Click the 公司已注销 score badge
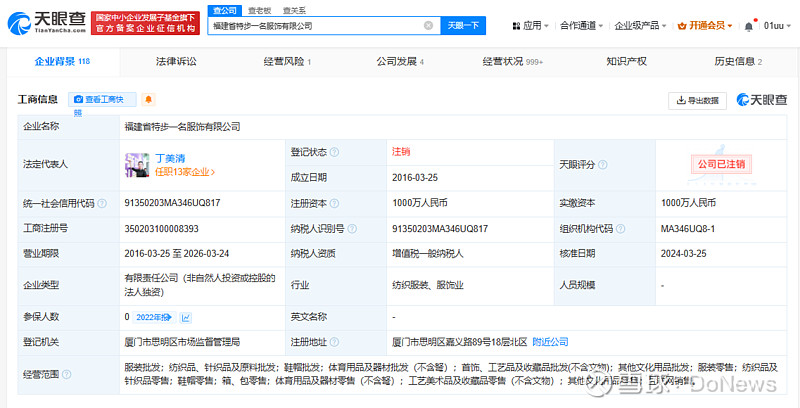Image resolution: width=800 pixels, height=408 pixels. tap(721, 165)
